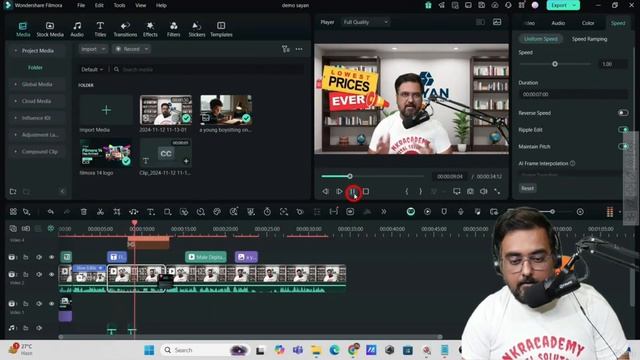
Task: Open the Transitions panel
Action: (x=125, y=29)
